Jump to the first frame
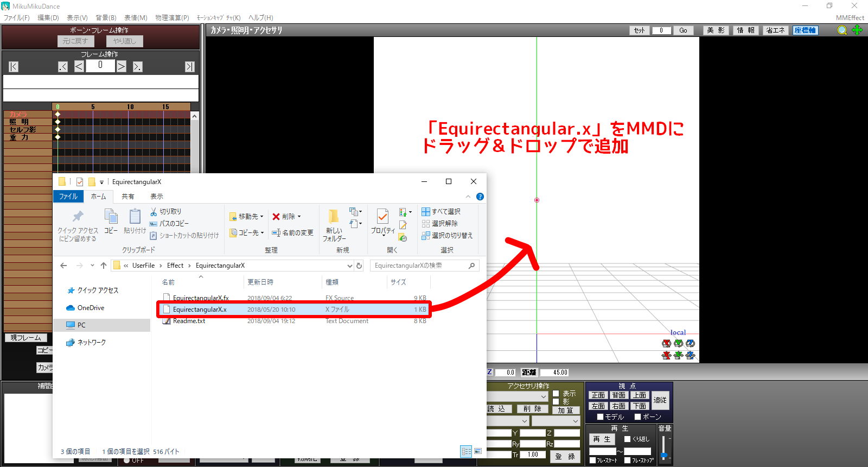Screen dimensions: 868x467 point(14,67)
